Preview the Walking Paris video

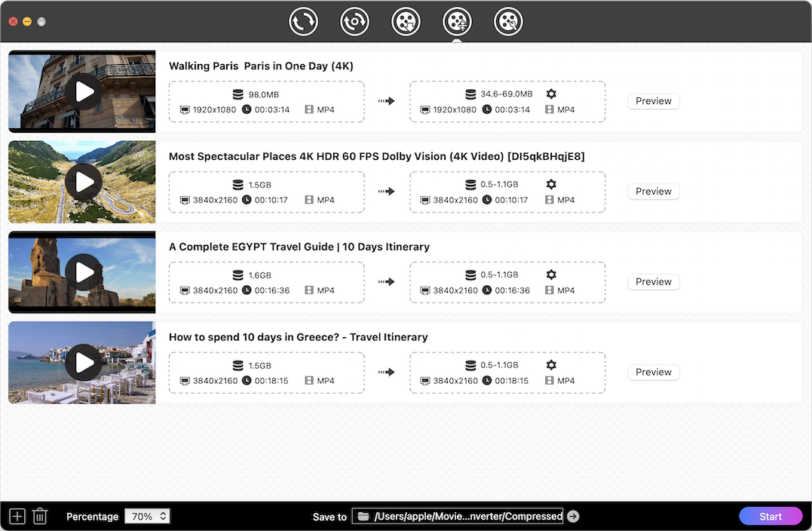(x=653, y=101)
